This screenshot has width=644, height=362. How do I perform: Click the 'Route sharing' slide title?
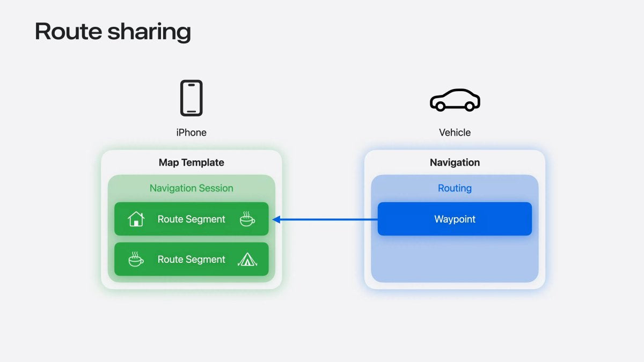click(113, 32)
